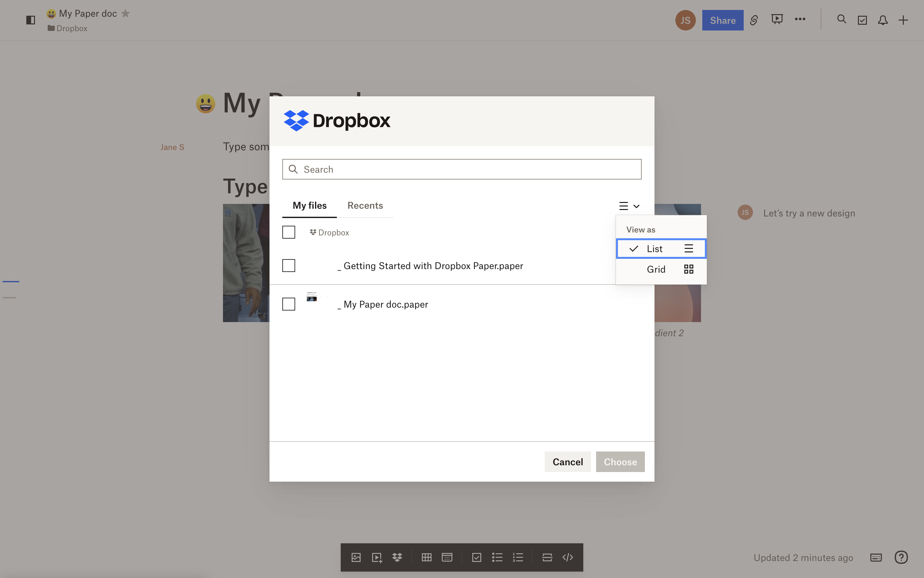This screenshot has height=578, width=924.
Task: Insert table icon in bottom toolbar
Action: (x=426, y=557)
